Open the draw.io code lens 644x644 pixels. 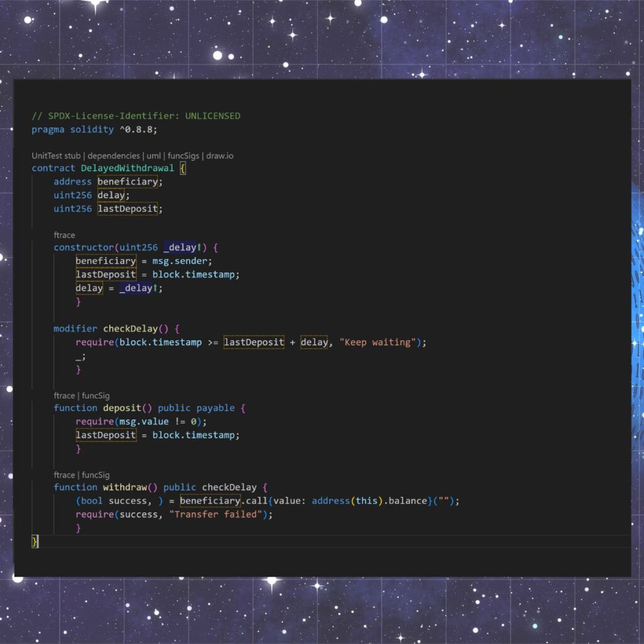click(x=219, y=155)
